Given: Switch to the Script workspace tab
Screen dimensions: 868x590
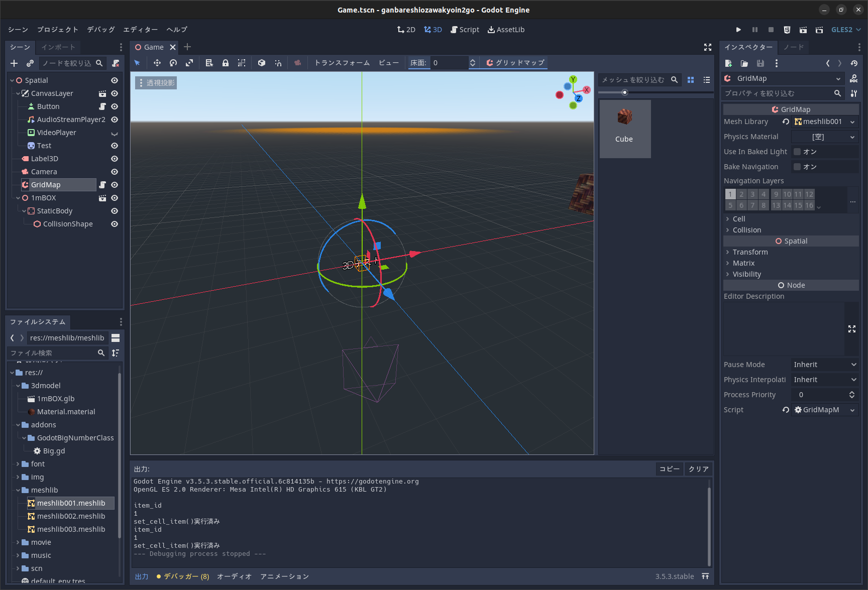Looking at the screenshot, I should click(x=465, y=29).
